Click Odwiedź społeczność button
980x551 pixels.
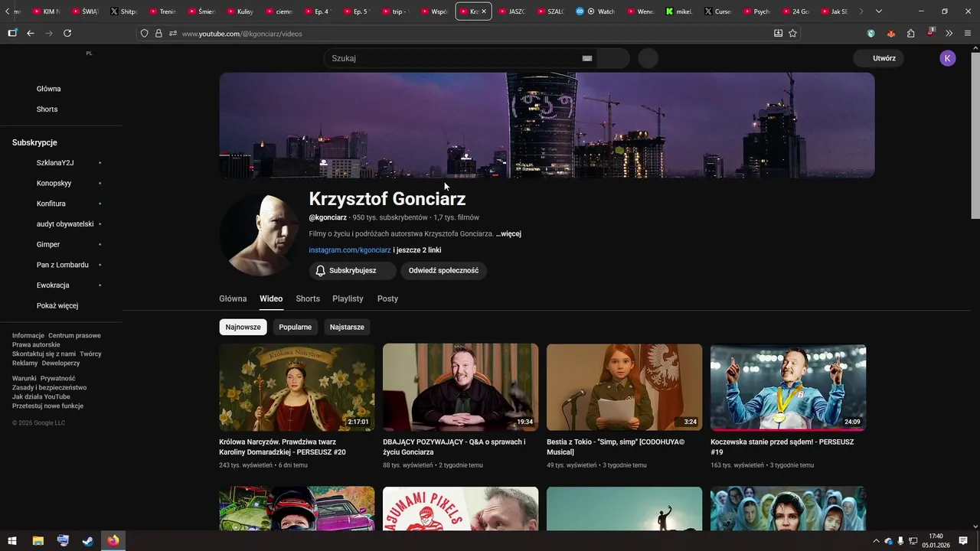pyautogui.click(x=443, y=271)
